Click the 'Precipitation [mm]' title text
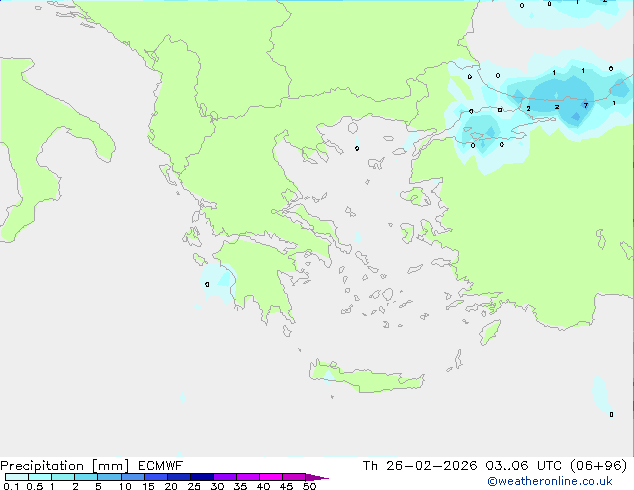The image size is (634, 490). click(64, 466)
